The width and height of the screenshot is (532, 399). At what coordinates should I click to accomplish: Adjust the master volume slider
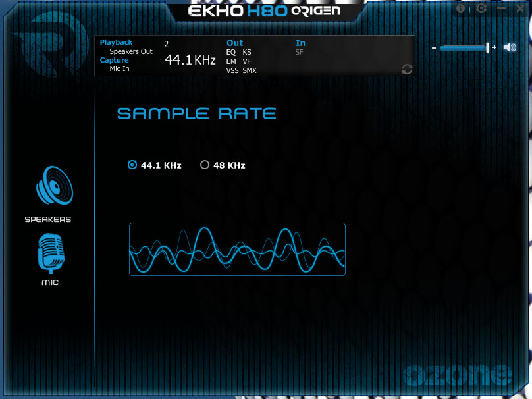(x=464, y=48)
